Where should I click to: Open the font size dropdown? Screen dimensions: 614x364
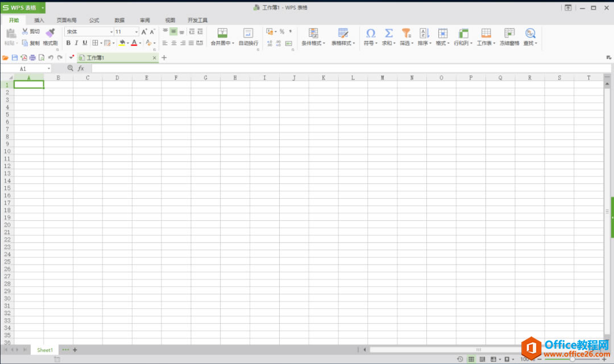point(136,31)
